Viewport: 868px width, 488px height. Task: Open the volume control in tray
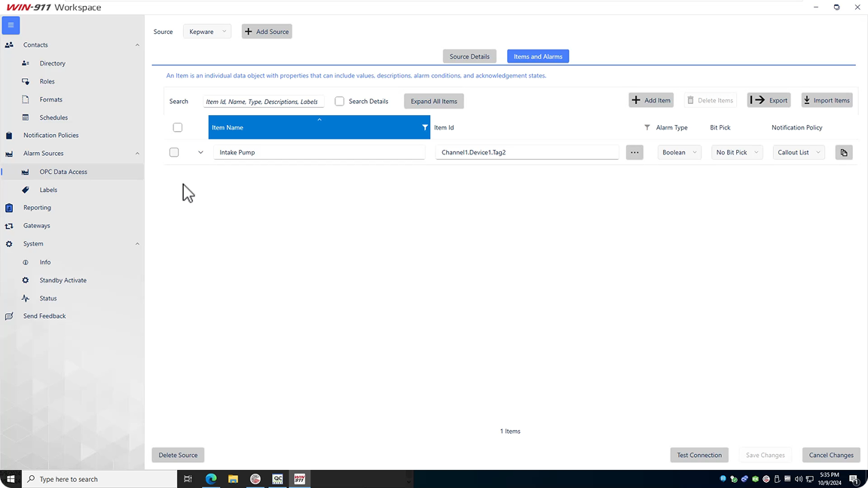pyautogui.click(x=798, y=479)
